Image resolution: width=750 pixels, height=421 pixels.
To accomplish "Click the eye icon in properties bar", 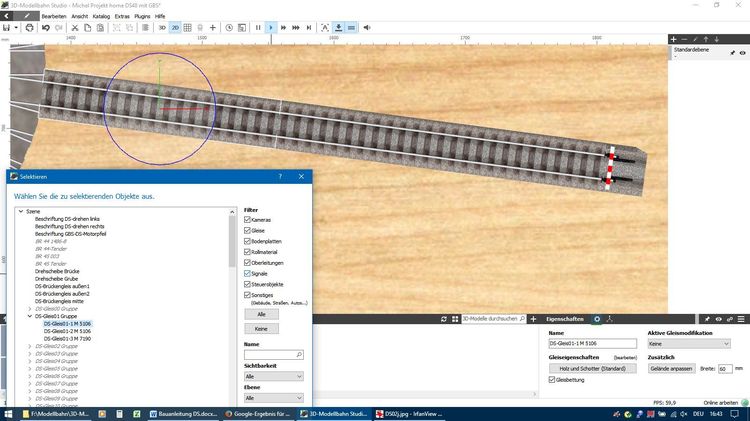I will pos(718,319).
